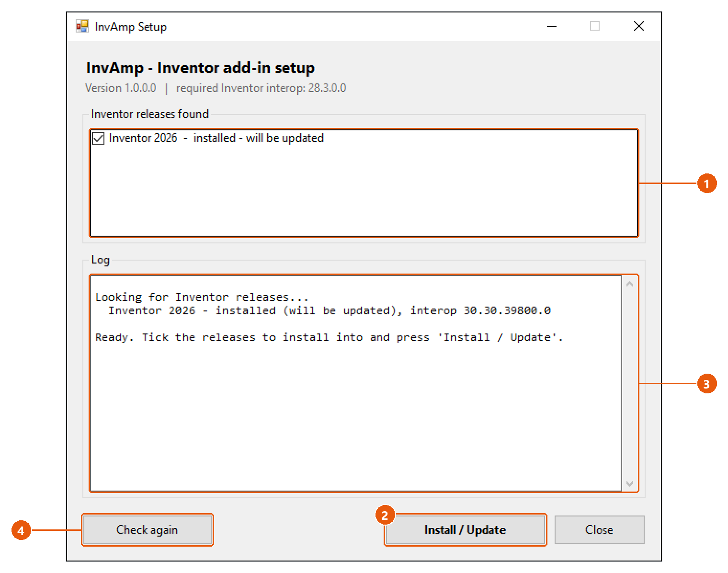Screen dimensions: 728x573
Task: Untick the Inventor 2026 checkbox
Action: coord(98,138)
